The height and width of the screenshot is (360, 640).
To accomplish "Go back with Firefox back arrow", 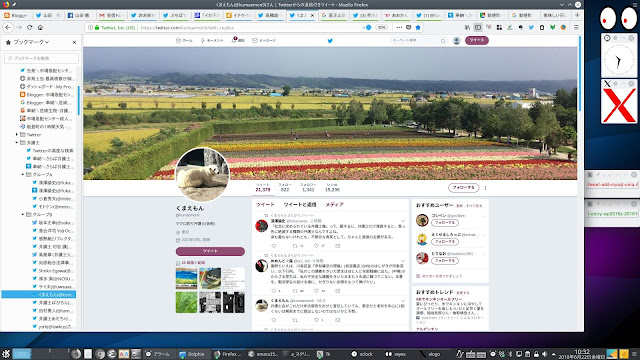I will [x=8, y=27].
